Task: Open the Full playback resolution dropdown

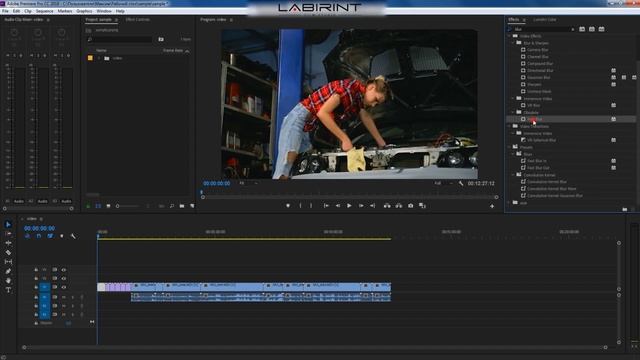Action: click(443, 183)
